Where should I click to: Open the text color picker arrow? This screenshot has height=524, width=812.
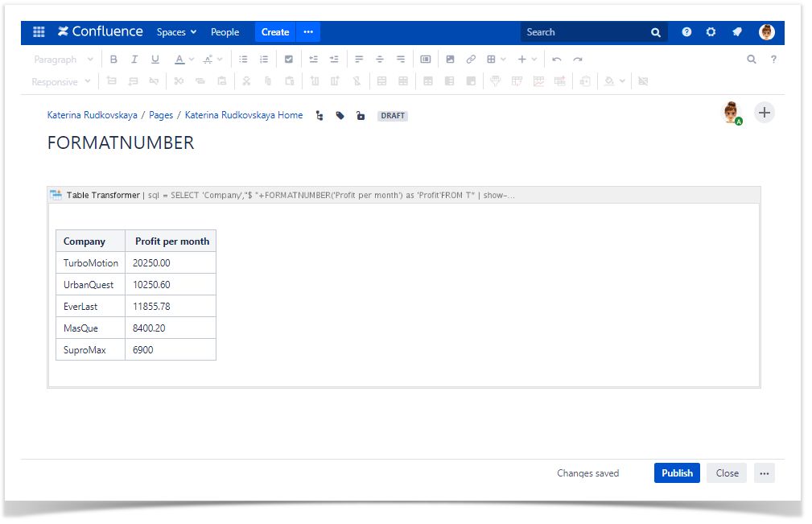pyautogui.click(x=192, y=60)
